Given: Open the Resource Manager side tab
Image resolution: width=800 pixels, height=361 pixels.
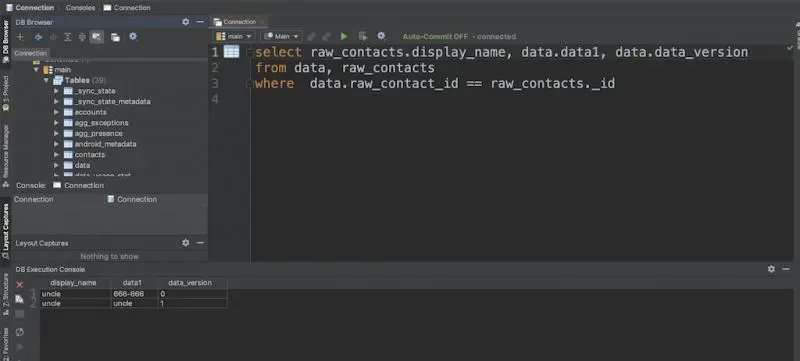Looking at the screenshot, I should tap(6, 156).
